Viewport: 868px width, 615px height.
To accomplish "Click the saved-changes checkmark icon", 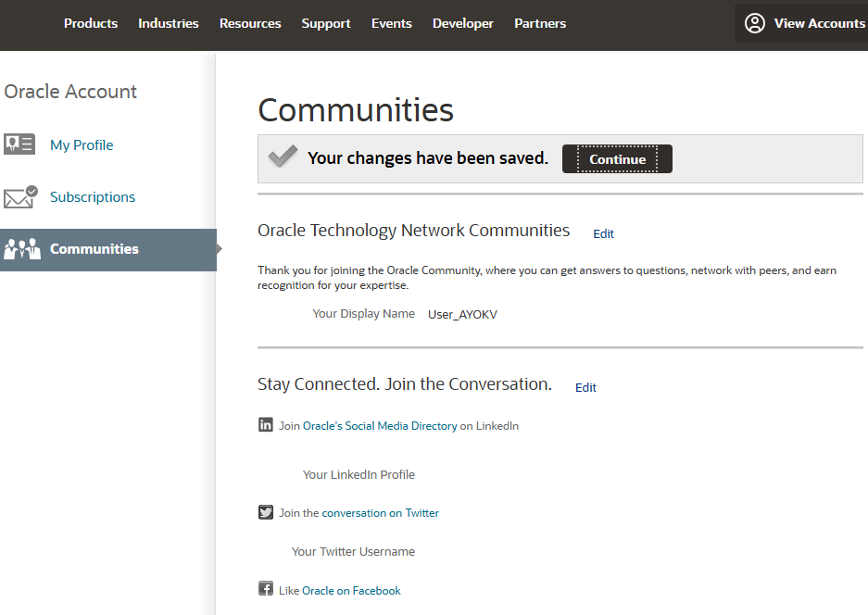I will pos(283,157).
